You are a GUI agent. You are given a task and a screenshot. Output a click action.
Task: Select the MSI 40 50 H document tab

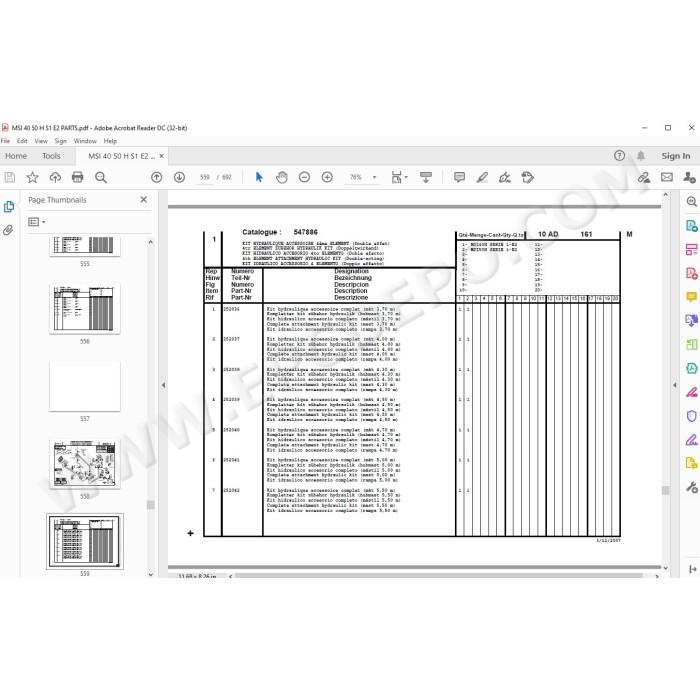point(121,156)
